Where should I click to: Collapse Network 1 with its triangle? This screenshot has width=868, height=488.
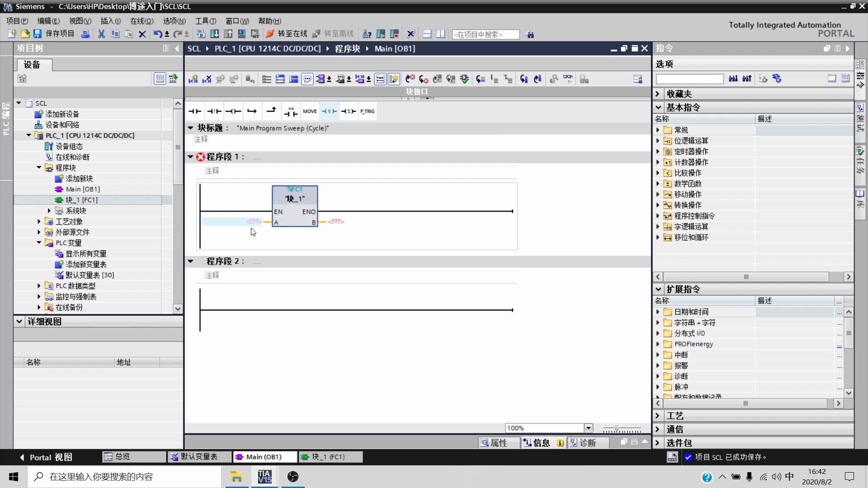190,157
